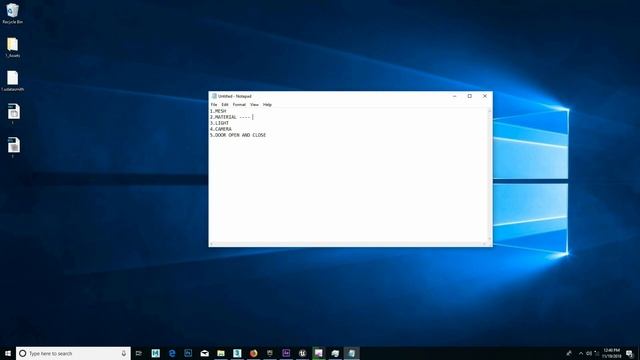Close the Notepad window
This screenshot has height=360, width=640.
(485, 96)
